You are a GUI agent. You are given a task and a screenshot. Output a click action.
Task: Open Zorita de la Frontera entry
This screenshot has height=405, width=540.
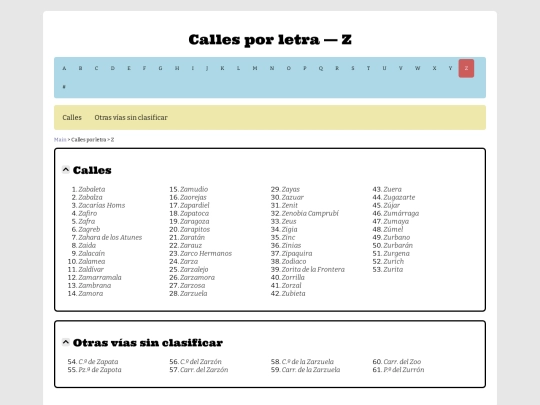[x=313, y=269]
